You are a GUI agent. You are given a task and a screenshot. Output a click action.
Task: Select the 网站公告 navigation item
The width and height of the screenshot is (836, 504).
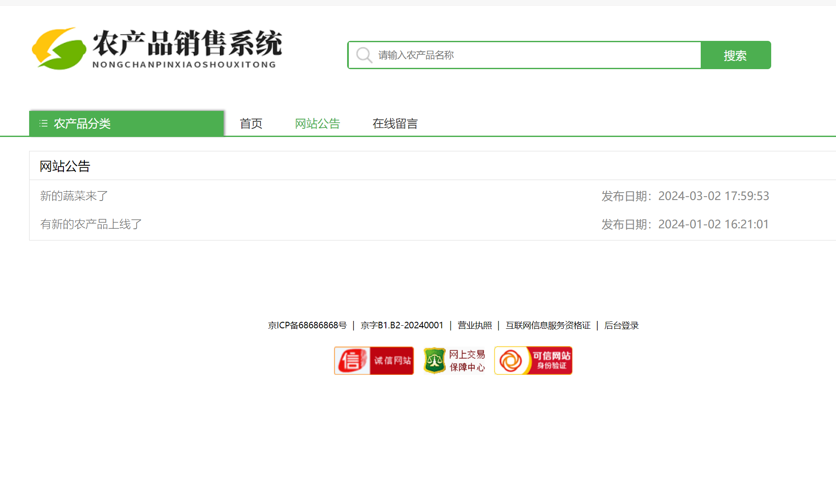point(317,123)
